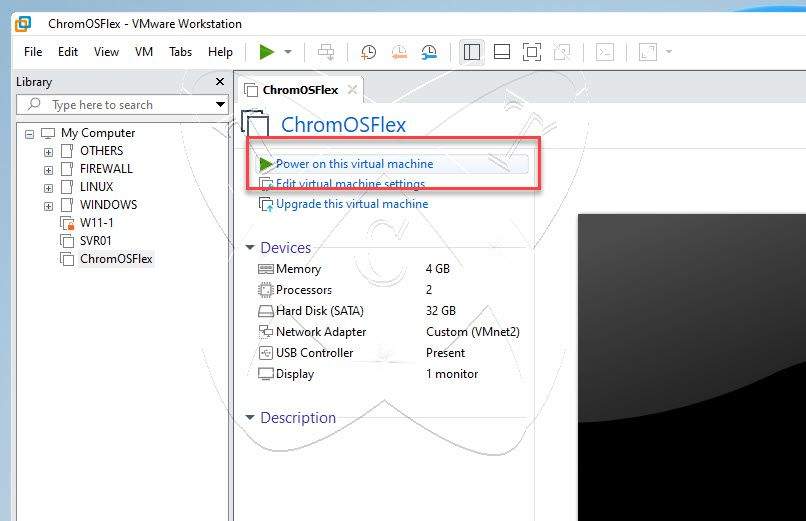Open the USB Controller entry
Image resolution: width=806 pixels, height=521 pixels.
315,353
